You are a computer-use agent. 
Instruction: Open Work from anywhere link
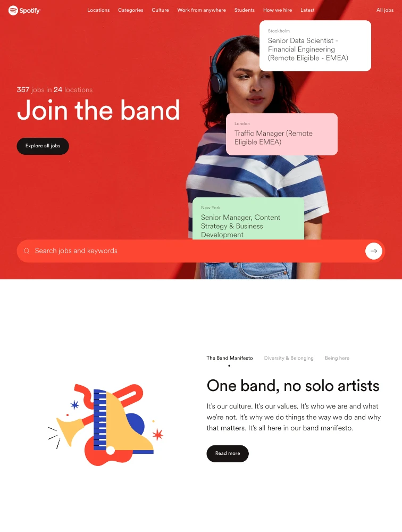coord(202,10)
